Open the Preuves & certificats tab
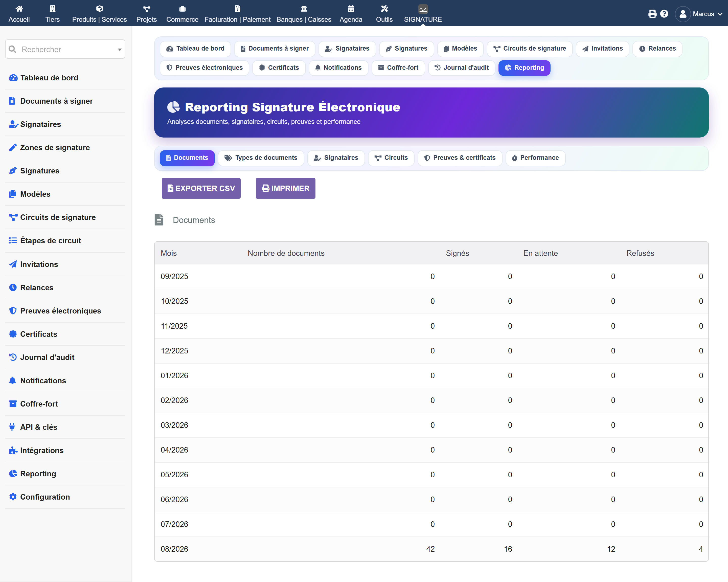Viewport: 728px width, 582px height. pos(460,158)
